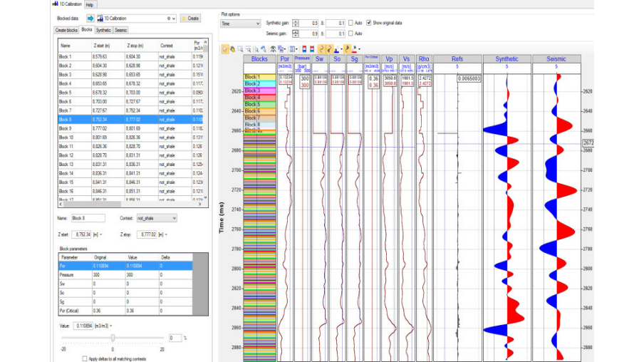The image size is (644, 362).
Task: Switch to the Synthetic tab
Action: tap(104, 30)
